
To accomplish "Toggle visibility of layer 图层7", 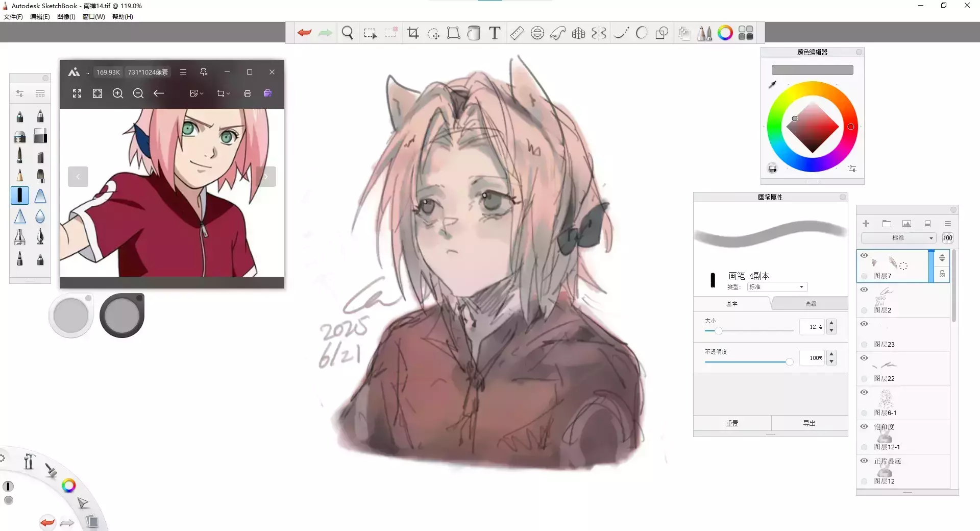I will point(864,255).
